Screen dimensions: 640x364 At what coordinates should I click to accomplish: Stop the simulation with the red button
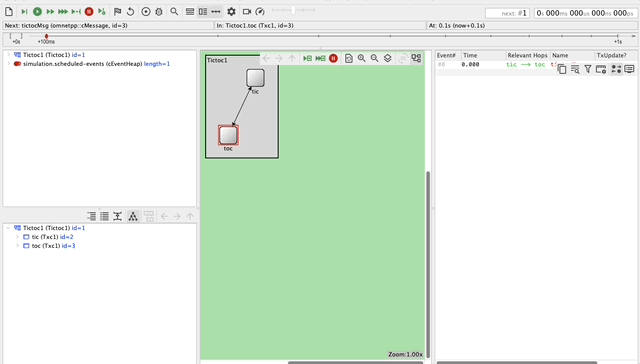tap(89, 11)
